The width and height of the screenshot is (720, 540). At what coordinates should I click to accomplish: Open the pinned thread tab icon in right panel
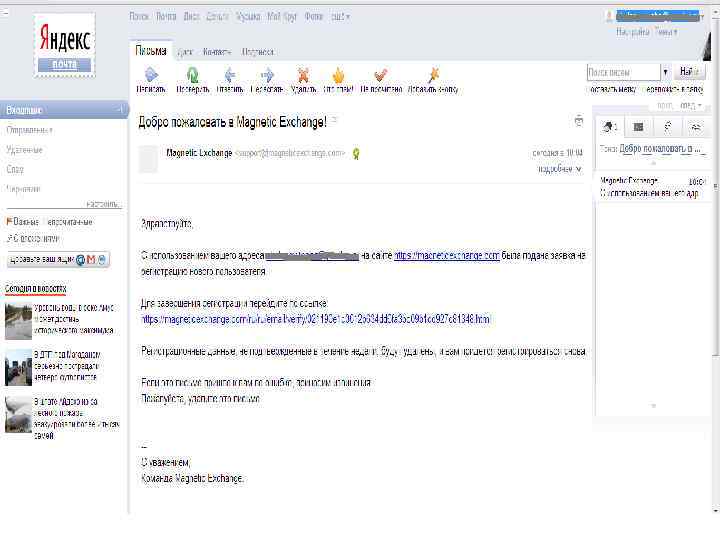click(x=609, y=126)
